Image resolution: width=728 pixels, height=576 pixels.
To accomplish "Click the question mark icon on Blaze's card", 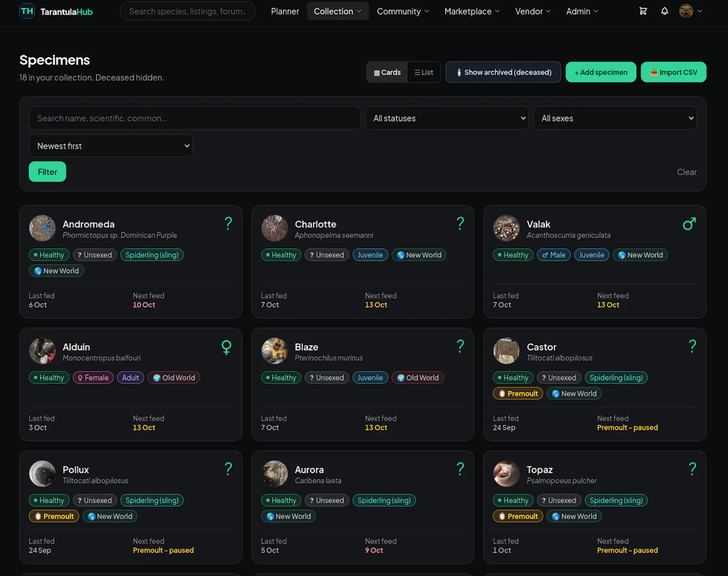I will click(x=460, y=346).
